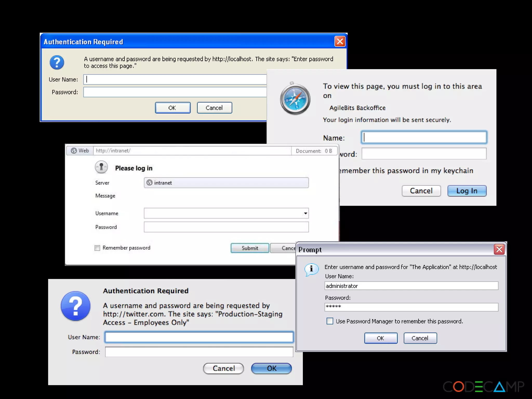
Task: Click the Log In button in the Safari dialog
Action: click(x=467, y=191)
